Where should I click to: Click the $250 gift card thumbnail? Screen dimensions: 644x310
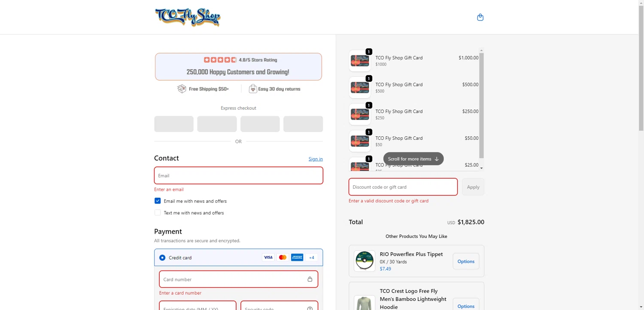pos(360,114)
